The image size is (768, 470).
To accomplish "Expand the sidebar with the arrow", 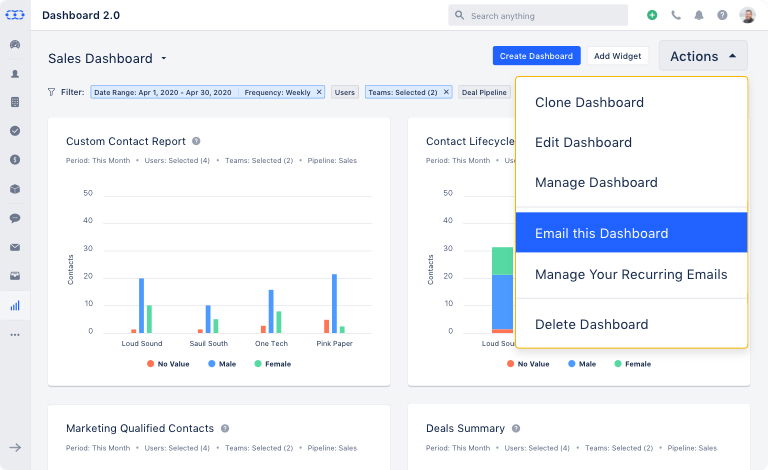I will click(15, 447).
